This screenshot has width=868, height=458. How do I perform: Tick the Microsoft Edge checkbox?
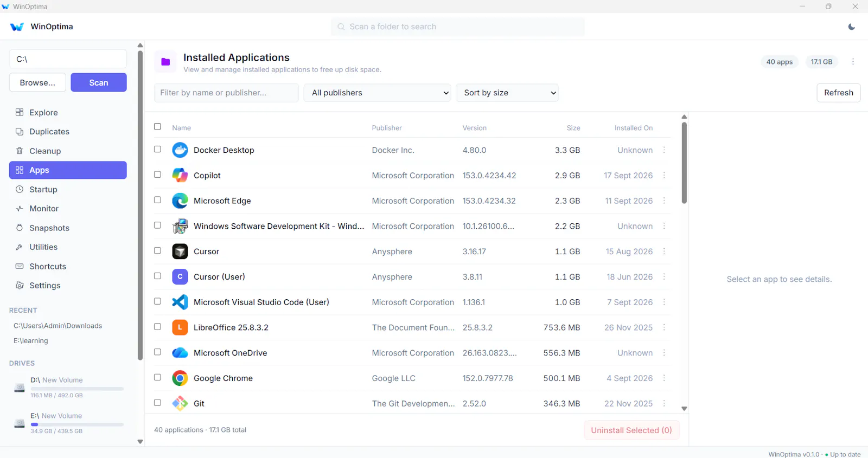point(157,200)
